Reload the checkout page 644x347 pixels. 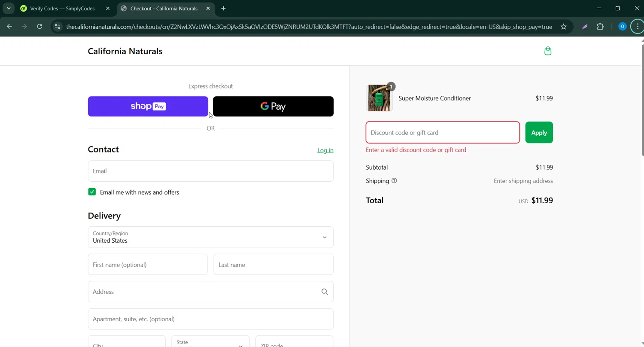(39, 27)
